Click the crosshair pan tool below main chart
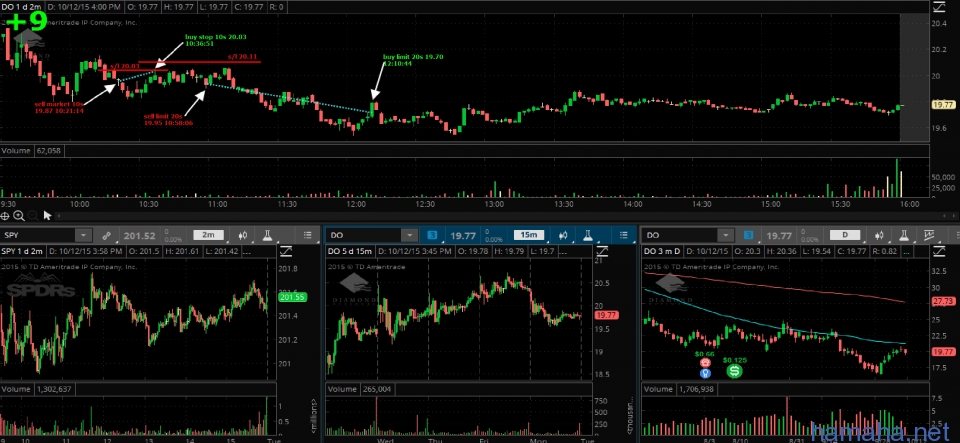960x443 pixels. coord(7,214)
